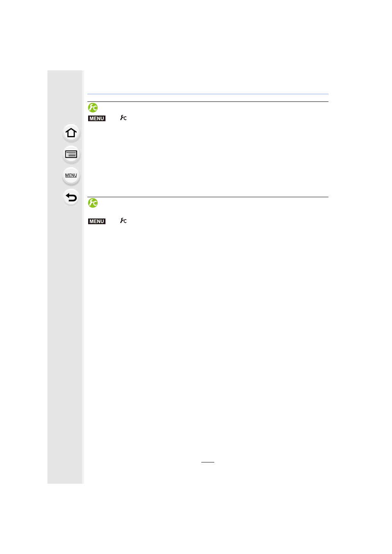Screen dimensions: 392x554
Task: Click the first black MENU badge
Action: click(x=97, y=119)
